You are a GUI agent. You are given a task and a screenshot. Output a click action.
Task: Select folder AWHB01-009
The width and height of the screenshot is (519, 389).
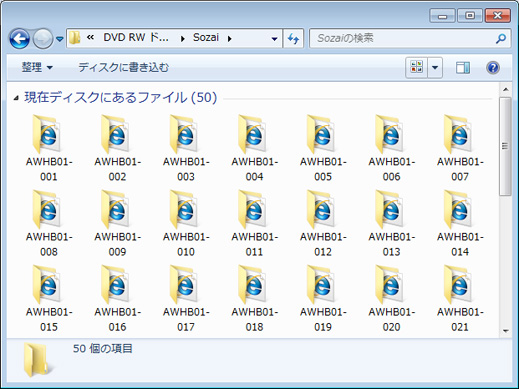(x=117, y=223)
